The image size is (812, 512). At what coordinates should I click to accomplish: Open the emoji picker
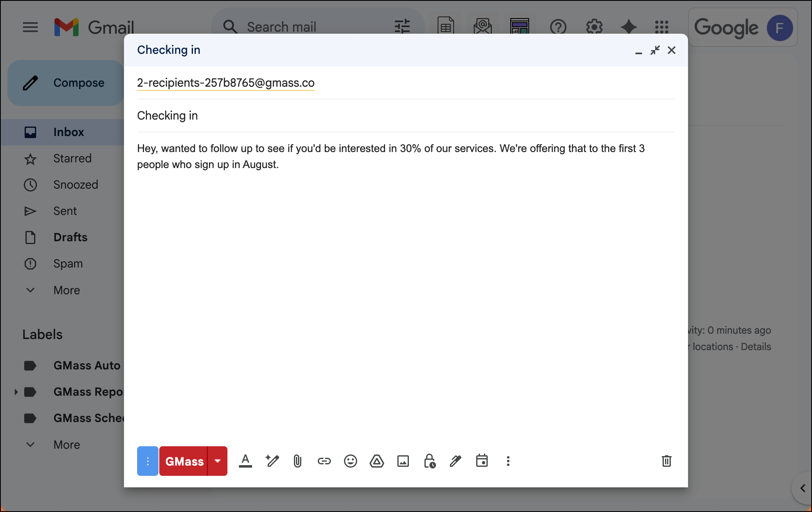click(x=350, y=461)
